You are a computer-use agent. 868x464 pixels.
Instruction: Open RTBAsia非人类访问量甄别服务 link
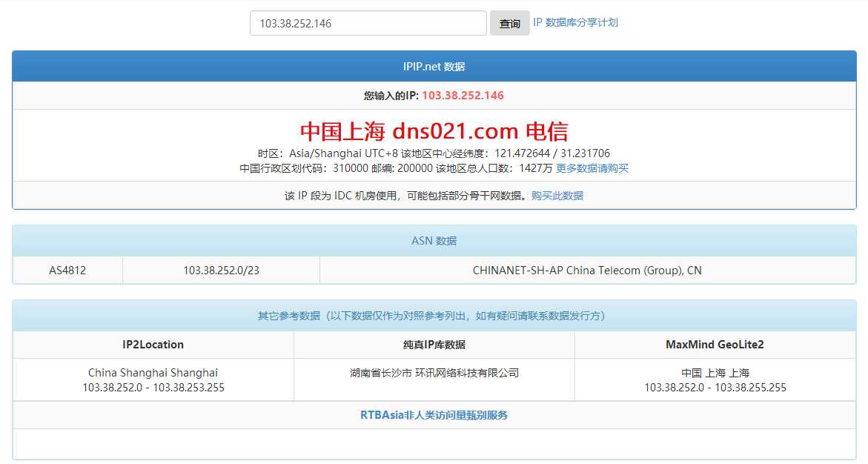click(434, 415)
